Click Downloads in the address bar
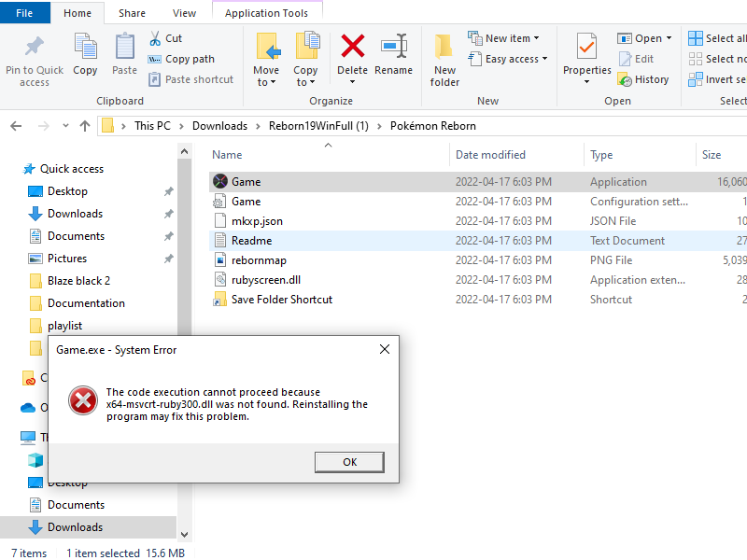 219,126
